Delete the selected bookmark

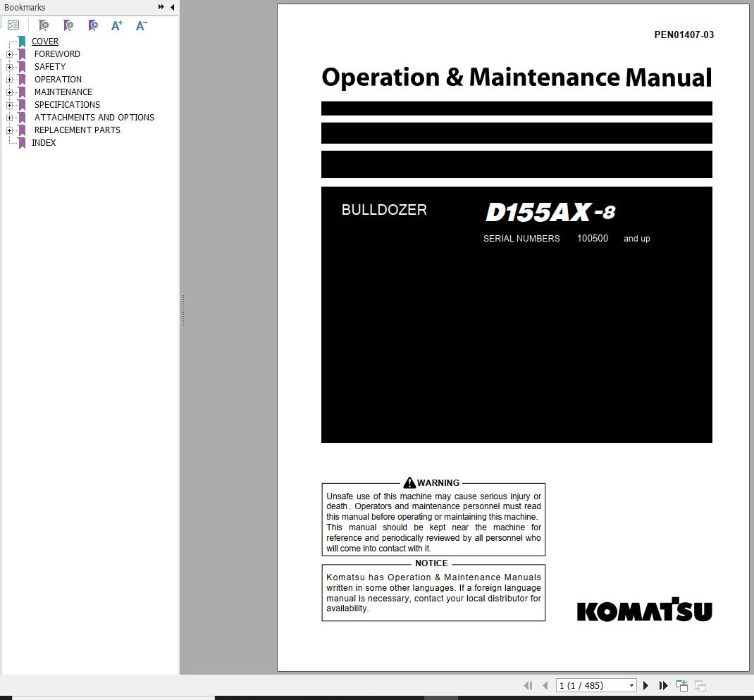pyautogui.click(x=44, y=25)
